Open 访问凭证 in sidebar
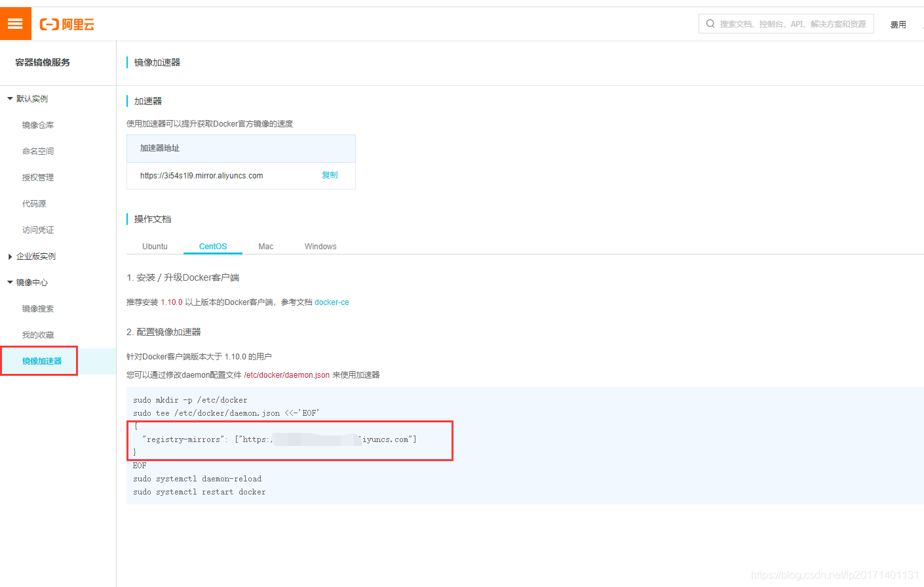Image resolution: width=924 pixels, height=587 pixels. pyautogui.click(x=38, y=230)
